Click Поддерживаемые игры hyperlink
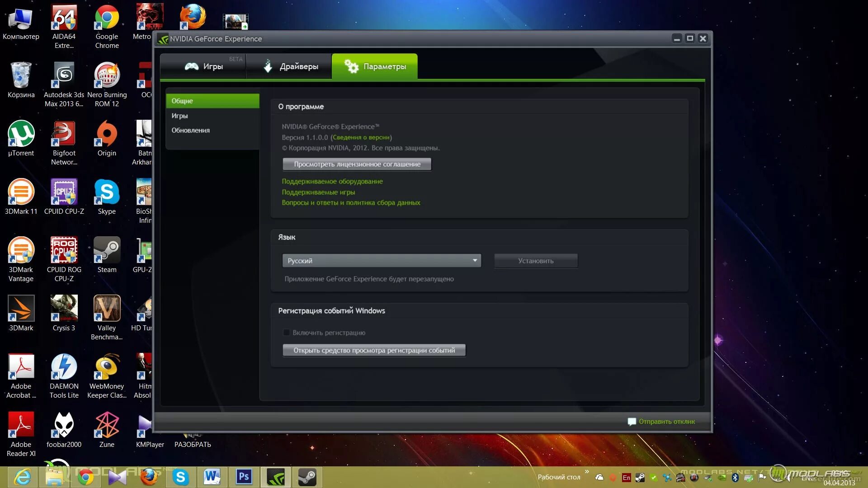Image resolution: width=868 pixels, height=488 pixels. pos(318,191)
